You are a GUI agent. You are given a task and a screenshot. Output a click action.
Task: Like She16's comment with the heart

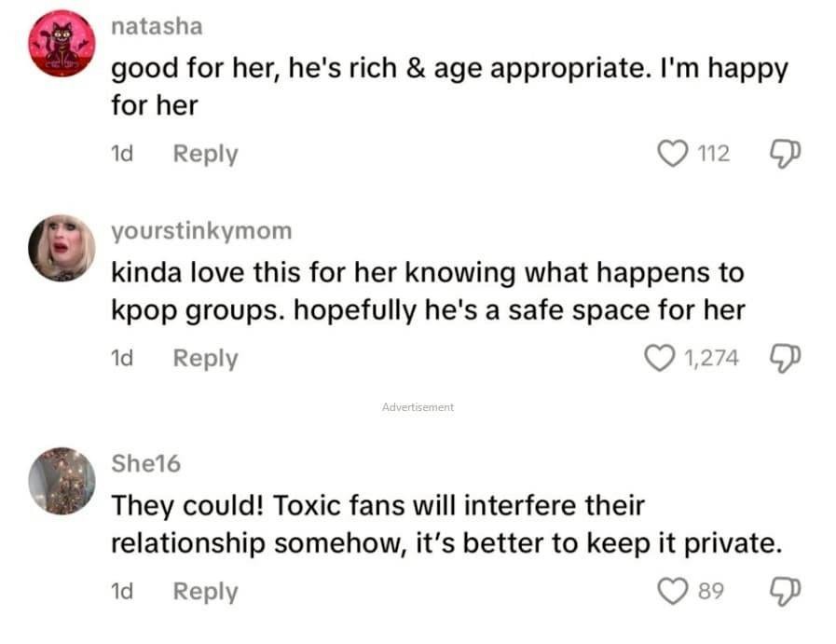pyautogui.click(x=672, y=591)
